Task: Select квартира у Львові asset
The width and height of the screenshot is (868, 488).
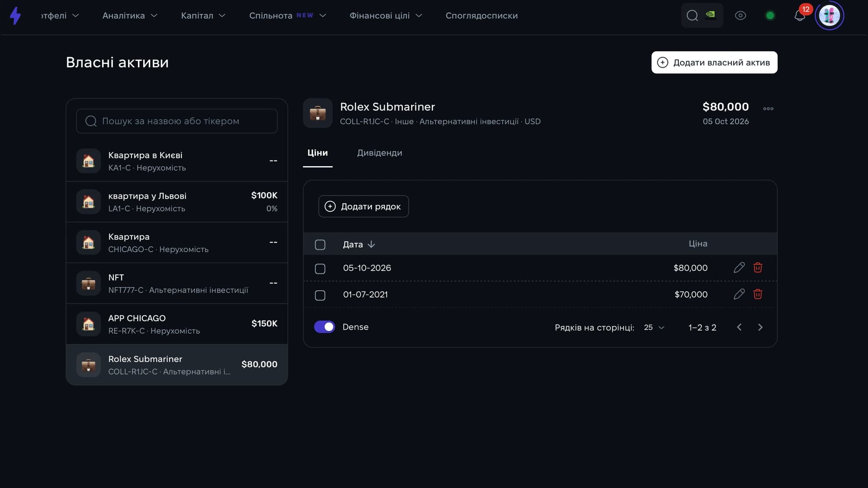Action: coord(177,202)
